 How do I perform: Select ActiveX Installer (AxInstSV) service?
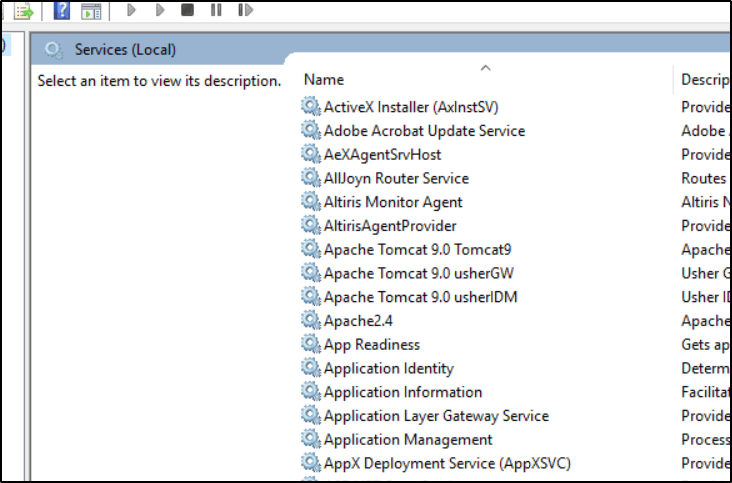tap(411, 107)
